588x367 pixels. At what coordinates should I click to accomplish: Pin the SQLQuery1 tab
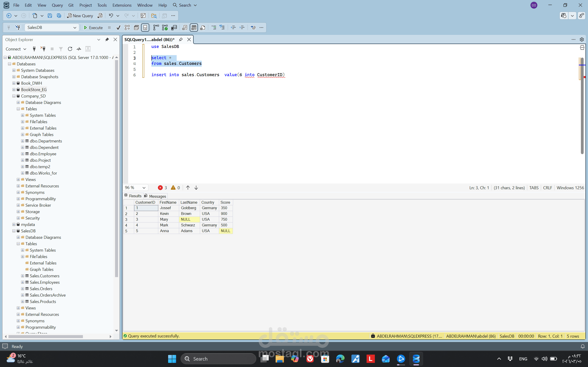[x=181, y=39]
